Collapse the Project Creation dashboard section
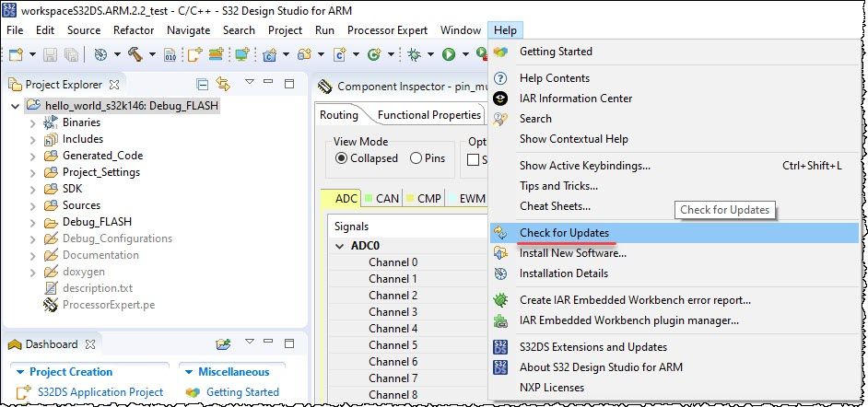 point(20,372)
